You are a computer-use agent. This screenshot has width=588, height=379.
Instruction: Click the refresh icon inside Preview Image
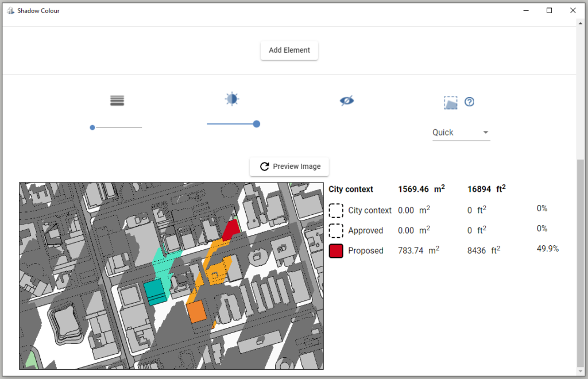[x=264, y=167]
